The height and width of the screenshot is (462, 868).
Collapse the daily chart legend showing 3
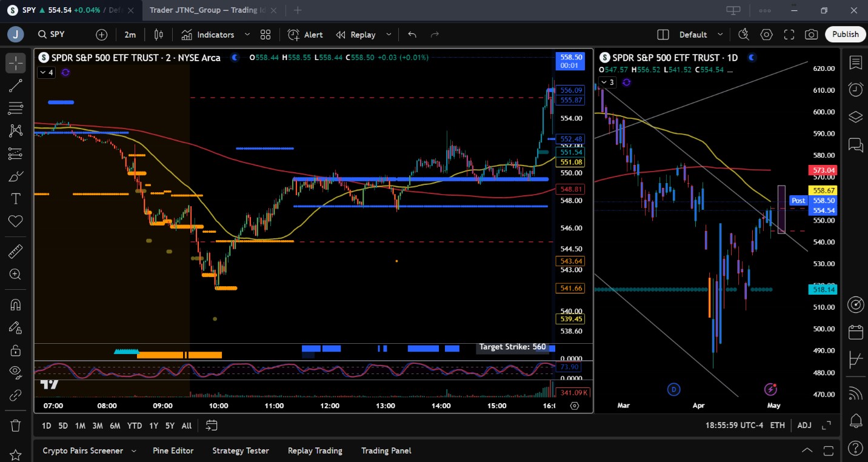(x=607, y=82)
